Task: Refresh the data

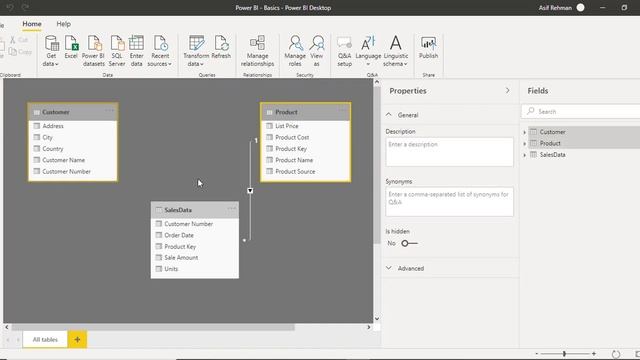Action: 221,47
